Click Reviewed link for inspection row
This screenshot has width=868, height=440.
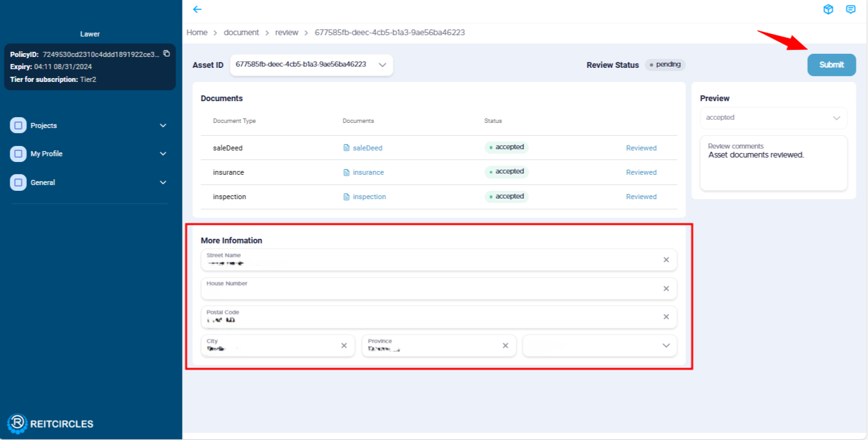click(641, 197)
